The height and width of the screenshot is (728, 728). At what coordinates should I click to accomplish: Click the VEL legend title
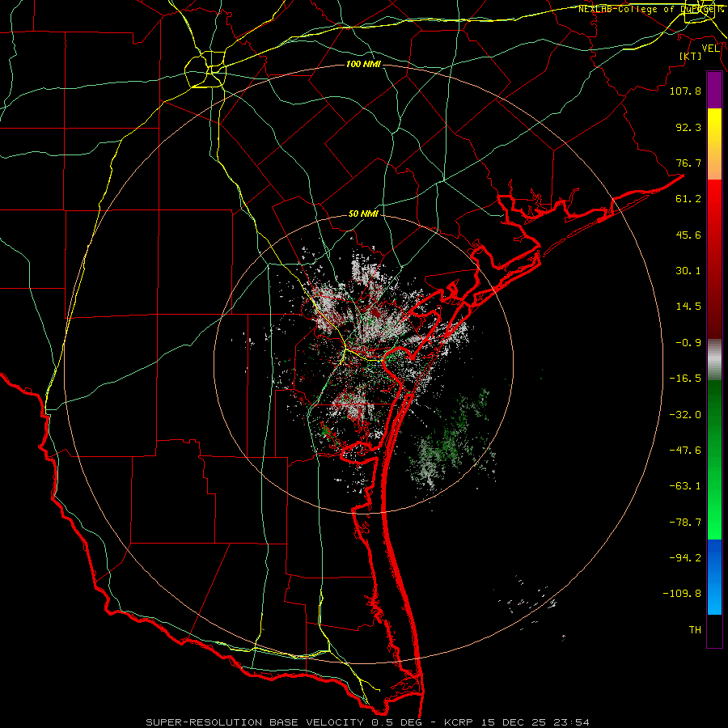pyautogui.click(x=710, y=49)
